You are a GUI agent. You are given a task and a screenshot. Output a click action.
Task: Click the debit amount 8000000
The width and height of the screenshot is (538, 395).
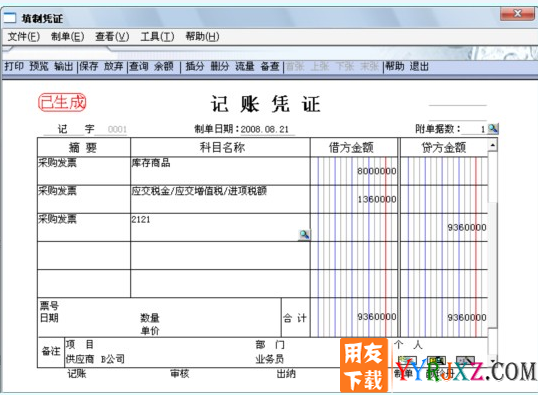[377, 171]
